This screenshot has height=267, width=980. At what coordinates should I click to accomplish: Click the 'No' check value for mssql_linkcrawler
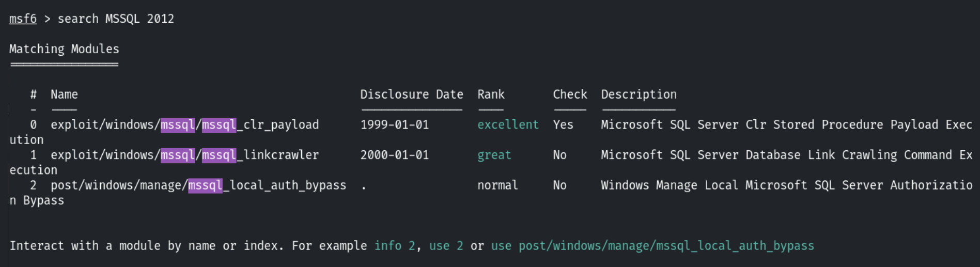pyautogui.click(x=559, y=155)
